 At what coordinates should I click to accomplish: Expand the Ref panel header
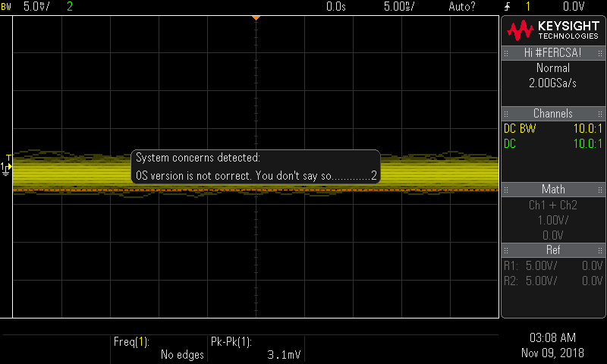(x=553, y=249)
